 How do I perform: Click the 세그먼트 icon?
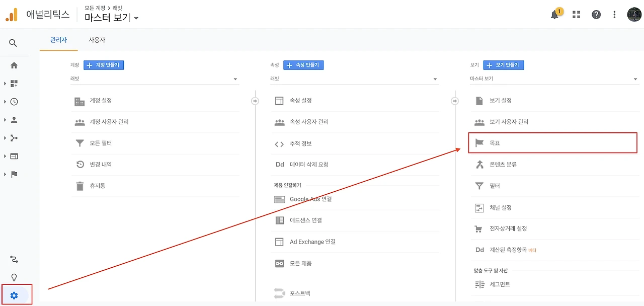pyautogui.click(x=479, y=285)
